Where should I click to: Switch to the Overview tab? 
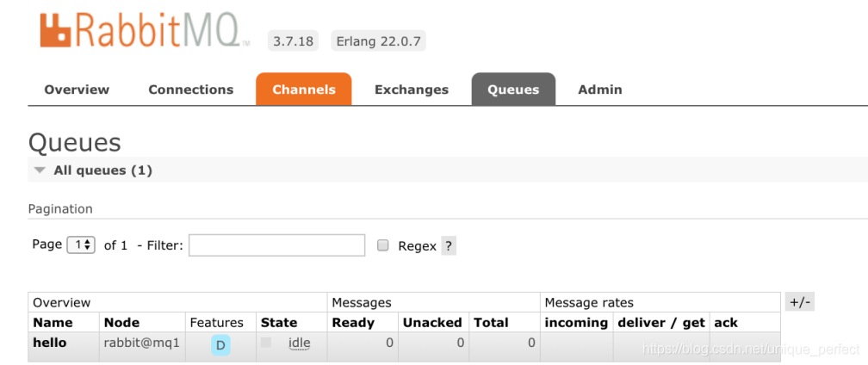77,90
